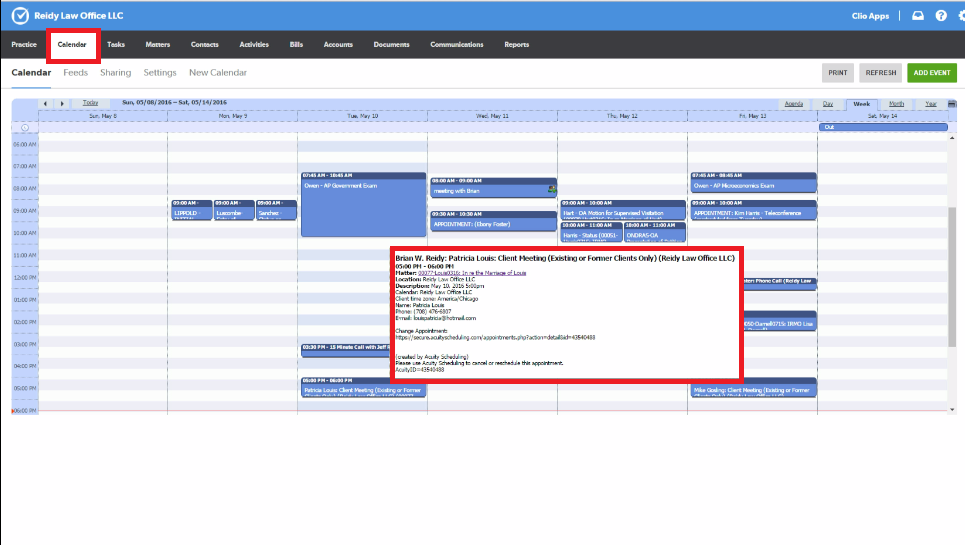Switch to Agenda view
Viewport: 965px width, 545px height.
794,104
